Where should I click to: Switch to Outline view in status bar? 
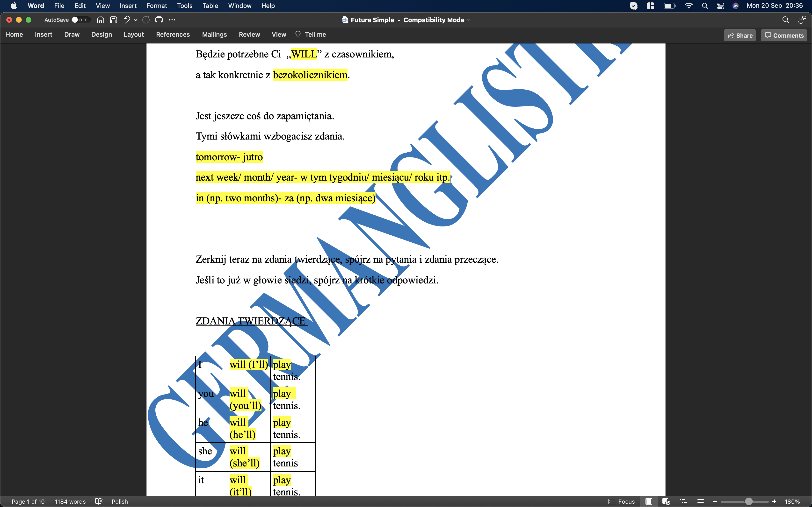(683, 501)
